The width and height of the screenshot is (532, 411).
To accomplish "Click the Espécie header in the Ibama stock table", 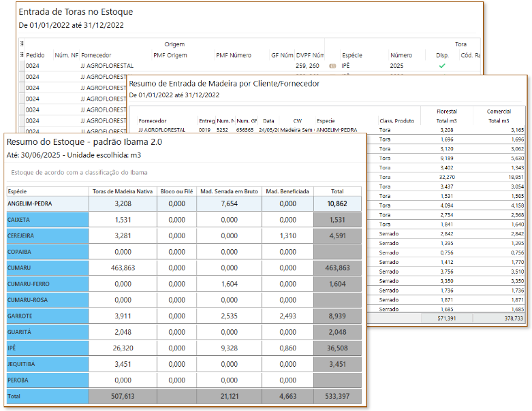I will click(x=18, y=192).
